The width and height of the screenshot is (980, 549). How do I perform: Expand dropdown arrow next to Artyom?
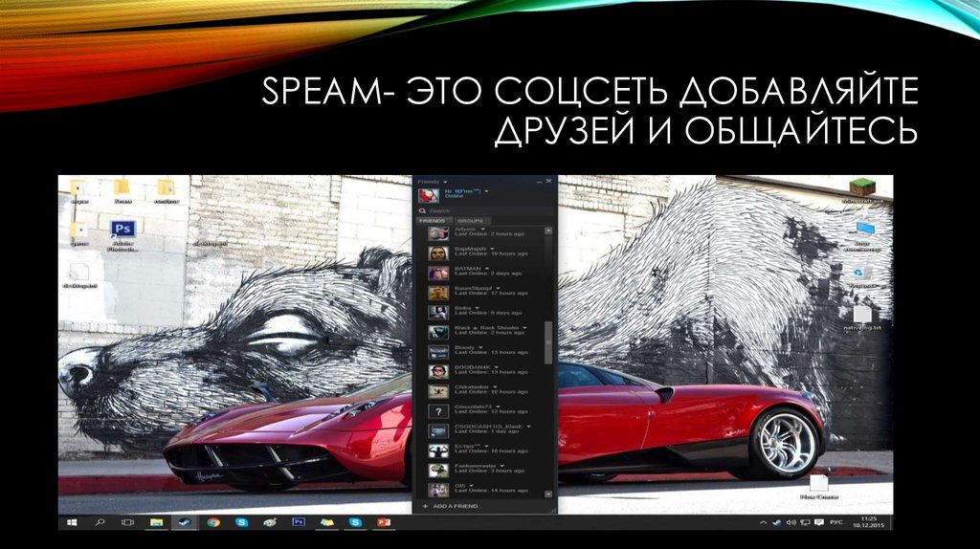483,230
